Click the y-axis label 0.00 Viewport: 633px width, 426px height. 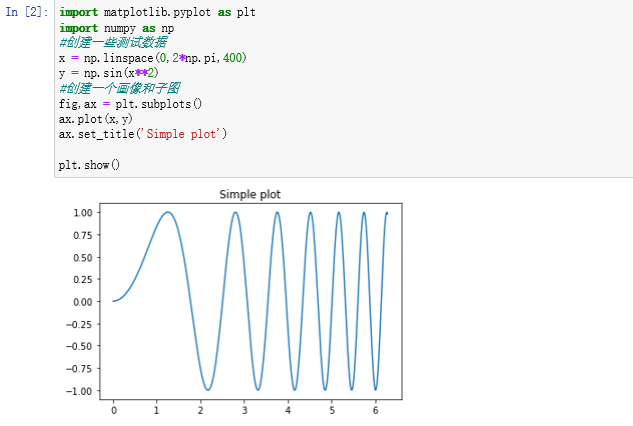pos(83,302)
